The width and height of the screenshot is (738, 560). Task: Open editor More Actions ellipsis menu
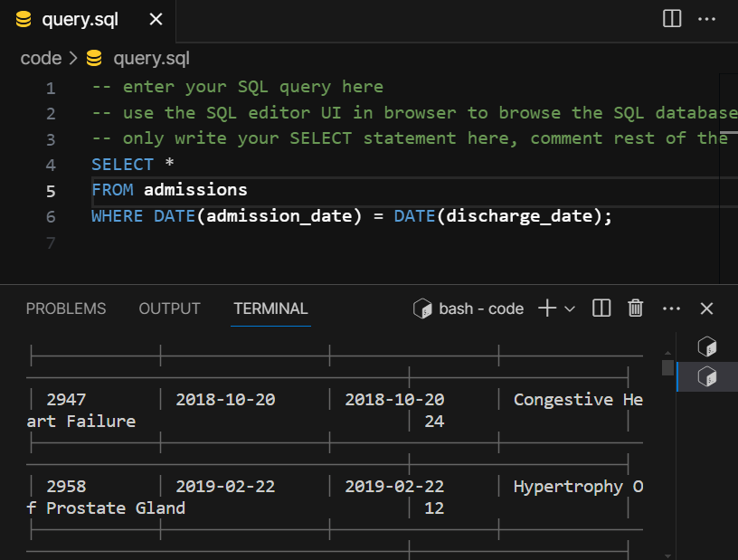(x=706, y=19)
